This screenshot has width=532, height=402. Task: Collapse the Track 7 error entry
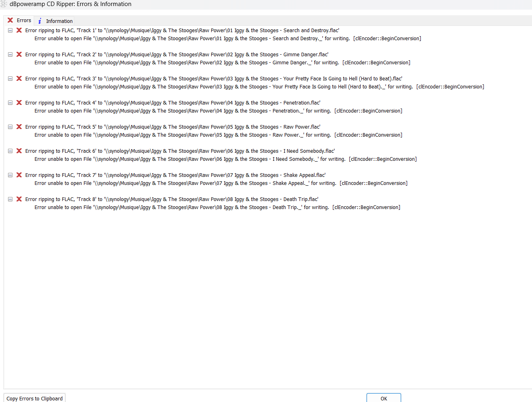[x=10, y=175]
